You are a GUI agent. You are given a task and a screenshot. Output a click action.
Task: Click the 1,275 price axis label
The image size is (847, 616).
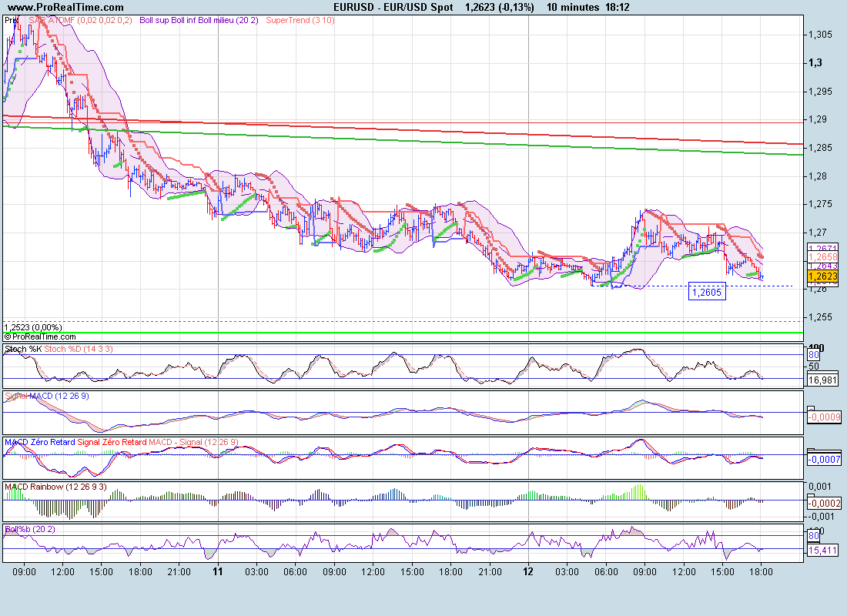tap(820, 204)
